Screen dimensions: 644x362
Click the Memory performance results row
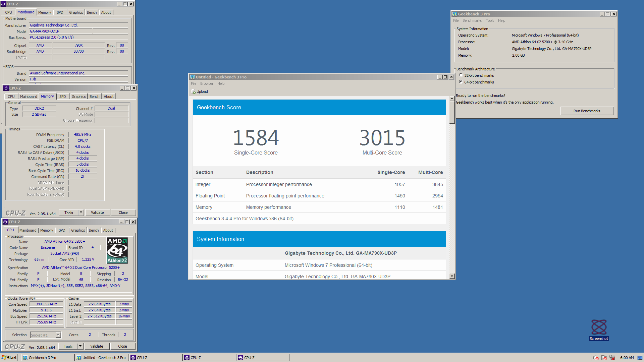[319, 207]
